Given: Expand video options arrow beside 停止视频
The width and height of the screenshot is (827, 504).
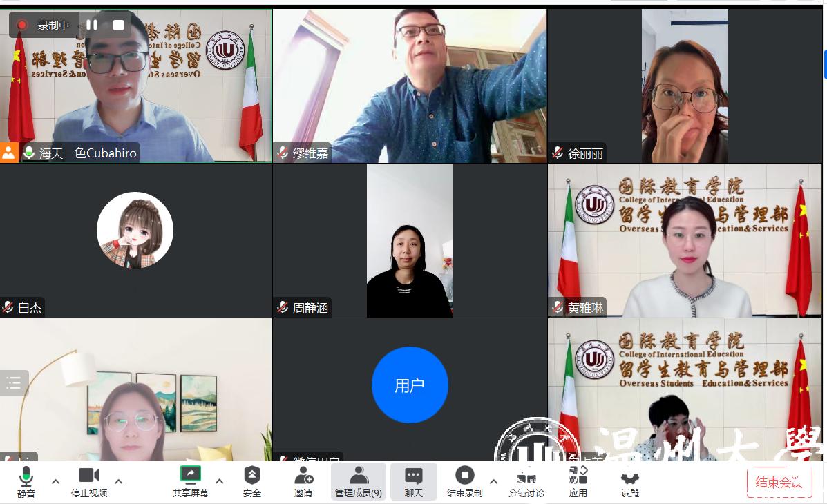Looking at the screenshot, I should [118, 481].
